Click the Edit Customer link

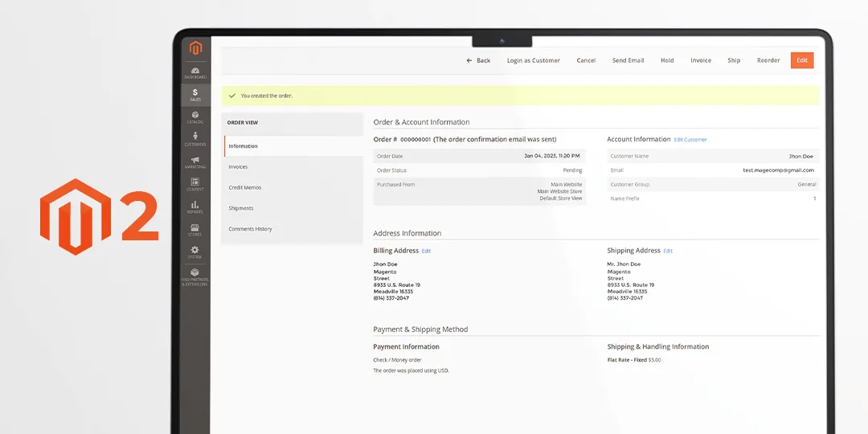690,140
